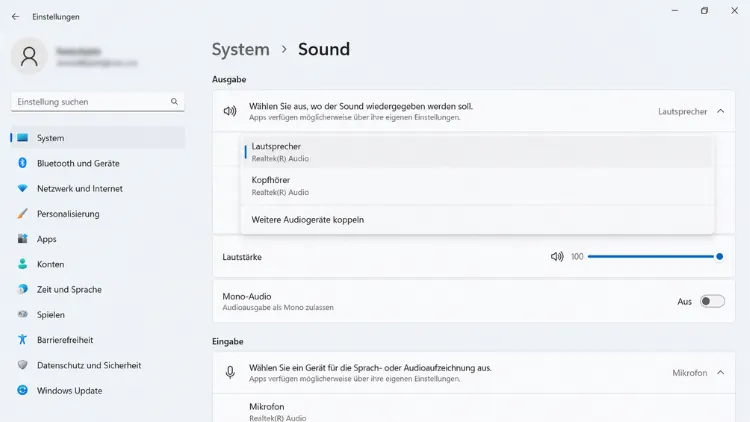Open Barrierefreiheit settings

(98, 340)
